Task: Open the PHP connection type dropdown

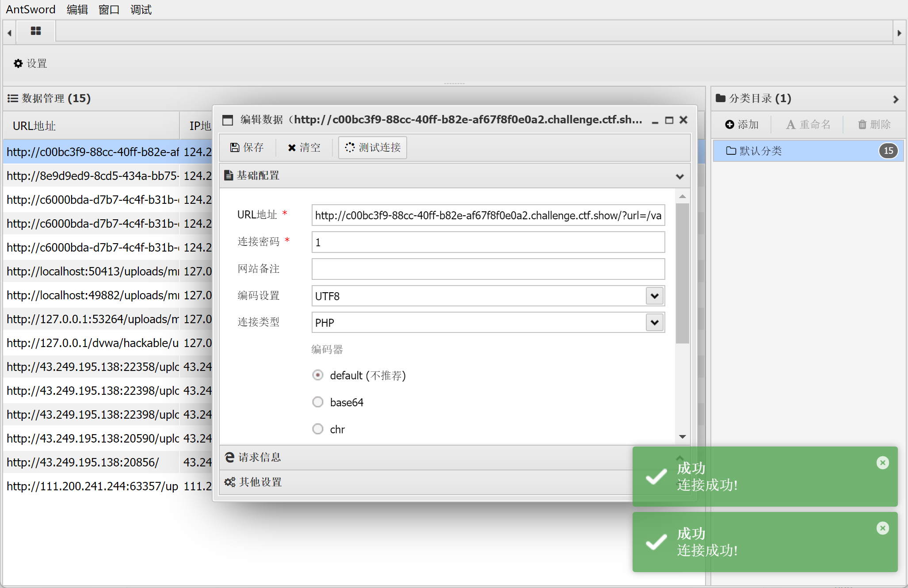Action: pyautogui.click(x=655, y=322)
